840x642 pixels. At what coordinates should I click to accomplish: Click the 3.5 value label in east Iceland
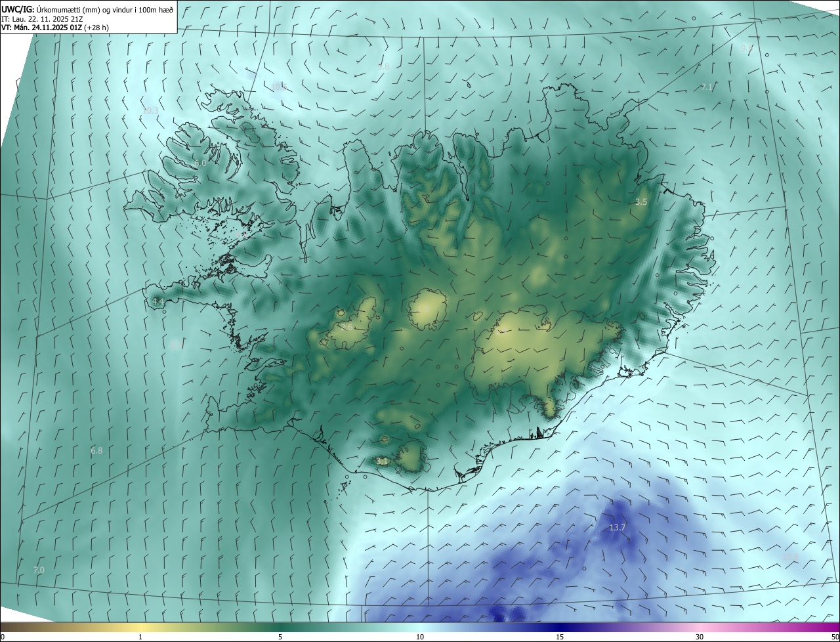pos(641,202)
